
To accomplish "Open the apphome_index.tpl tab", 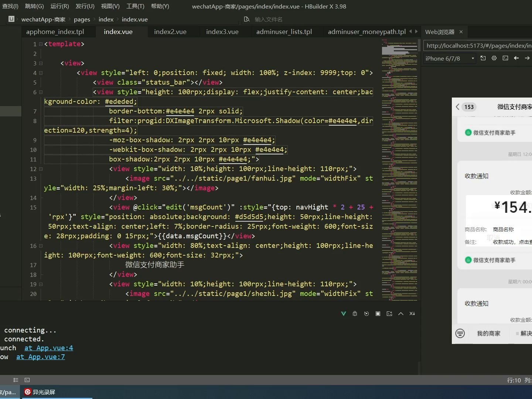I will click(55, 32).
